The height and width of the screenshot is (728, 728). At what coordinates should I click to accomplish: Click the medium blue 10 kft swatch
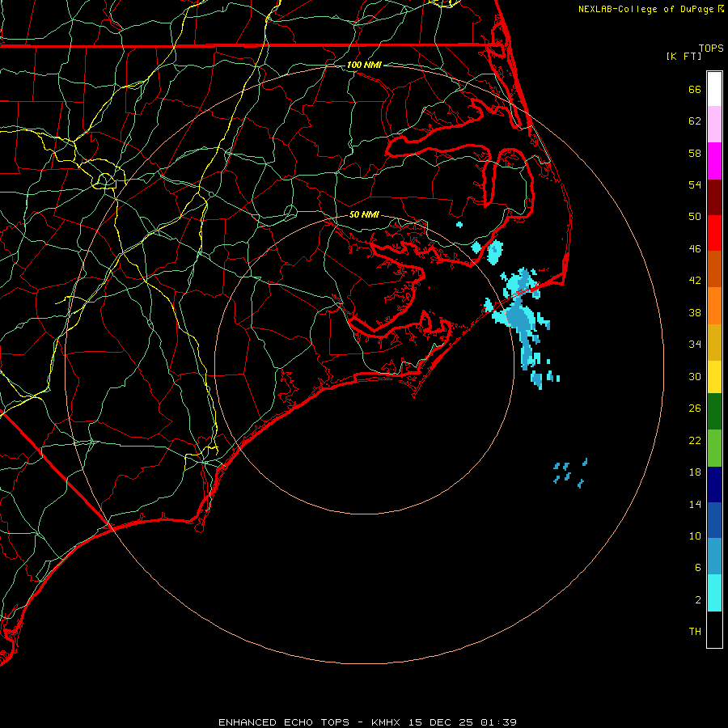(714, 520)
